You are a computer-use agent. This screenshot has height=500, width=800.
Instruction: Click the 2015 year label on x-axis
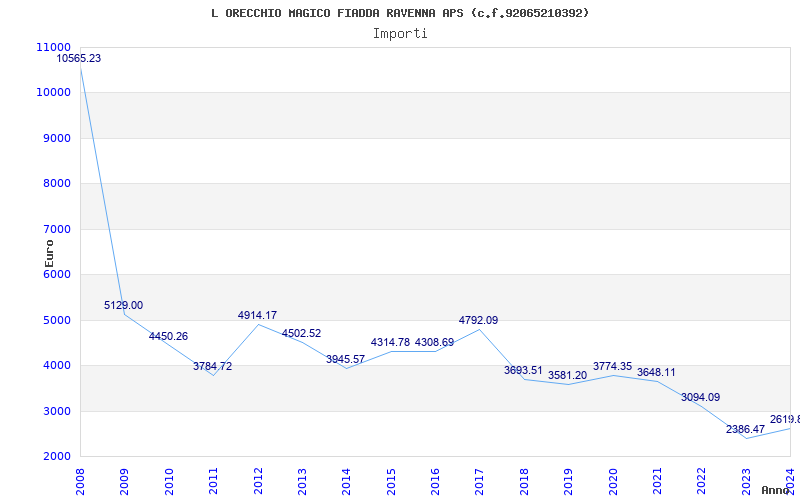(x=391, y=481)
